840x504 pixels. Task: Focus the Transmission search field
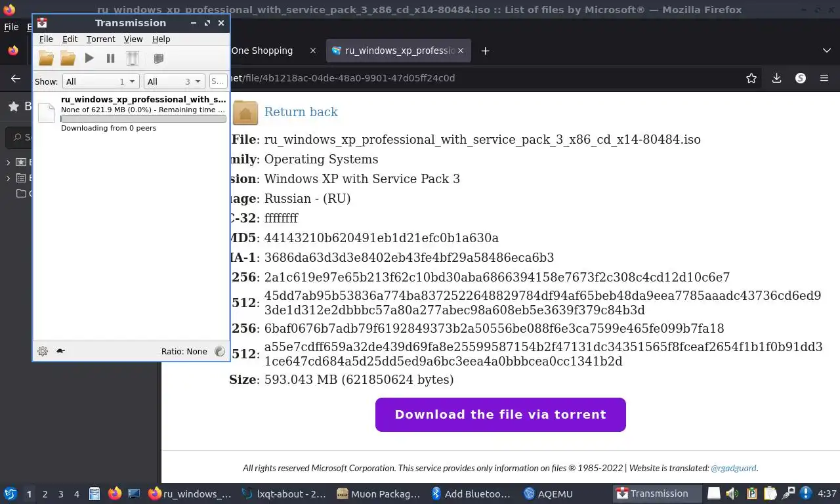(218, 81)
